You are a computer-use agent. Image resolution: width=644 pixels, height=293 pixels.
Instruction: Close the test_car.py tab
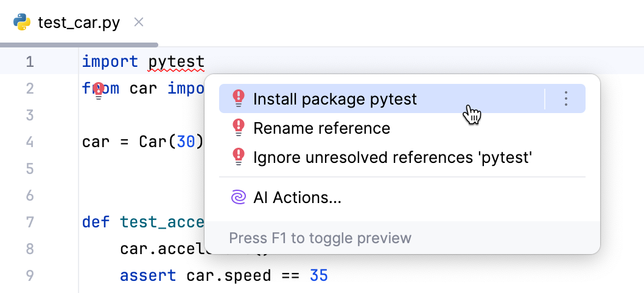139,22
